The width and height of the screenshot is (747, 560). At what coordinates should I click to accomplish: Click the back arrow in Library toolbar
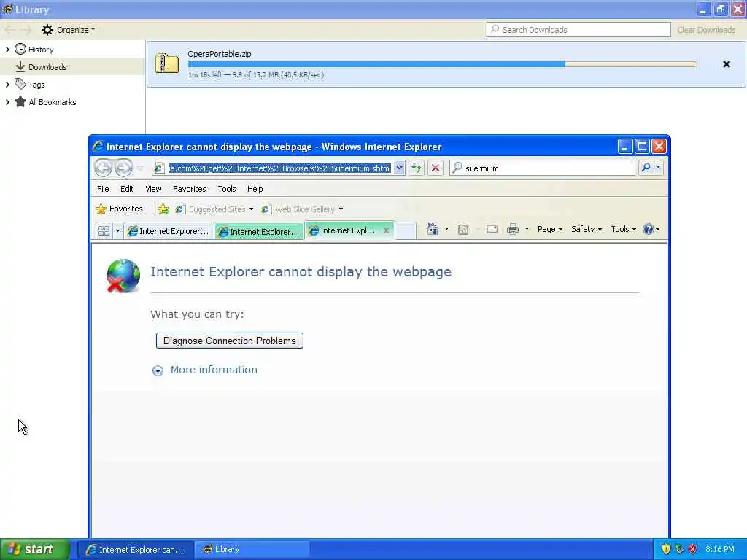pyautogui.click(x=9, y=30)
